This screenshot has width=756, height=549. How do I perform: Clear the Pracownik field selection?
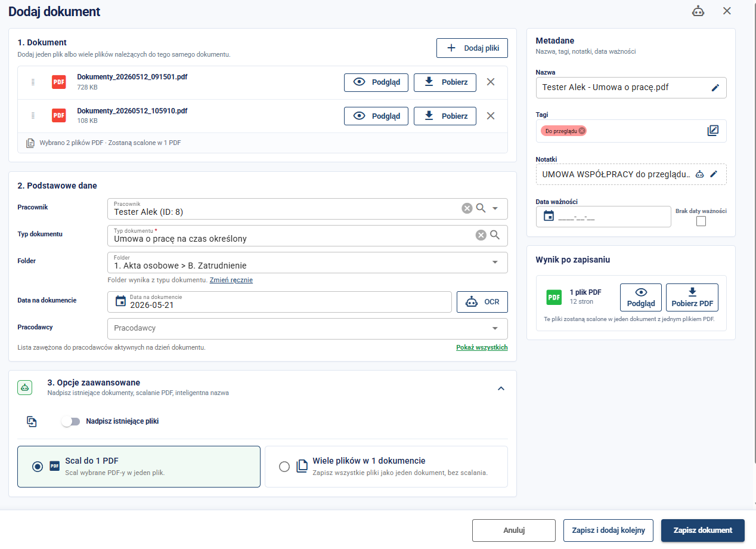[x=467, y=208]
